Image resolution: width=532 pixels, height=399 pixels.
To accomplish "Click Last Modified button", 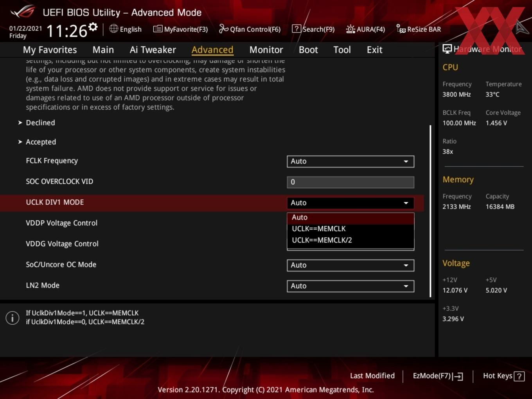I will tap(372, 376).
